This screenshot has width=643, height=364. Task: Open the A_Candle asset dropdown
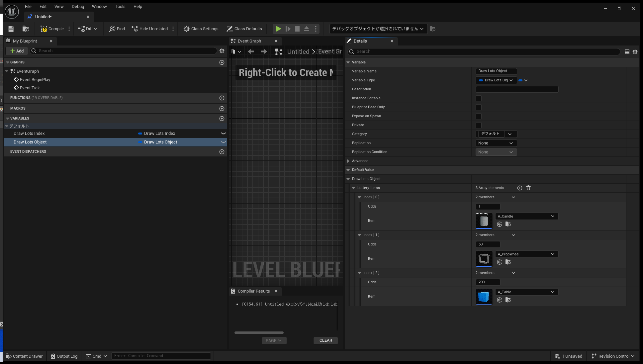click(x=526, y=216)
